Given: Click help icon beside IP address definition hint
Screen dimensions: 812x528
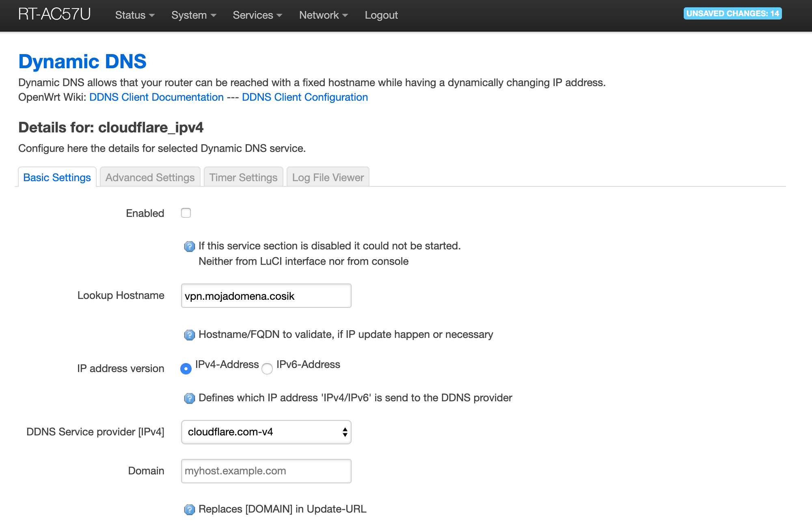Looking at the screenshot, I should coord(189,398).
